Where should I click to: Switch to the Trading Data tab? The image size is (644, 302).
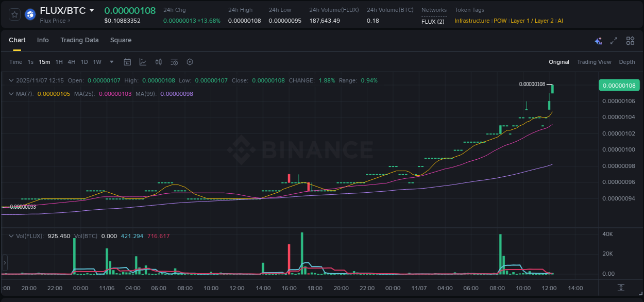(79, 40)
